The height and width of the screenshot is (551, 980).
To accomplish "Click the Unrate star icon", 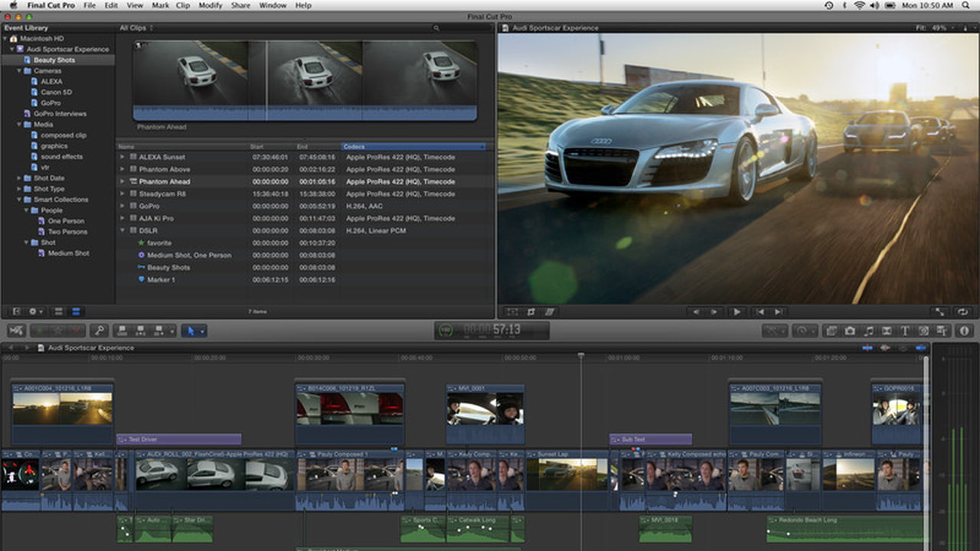I will 57,331.
